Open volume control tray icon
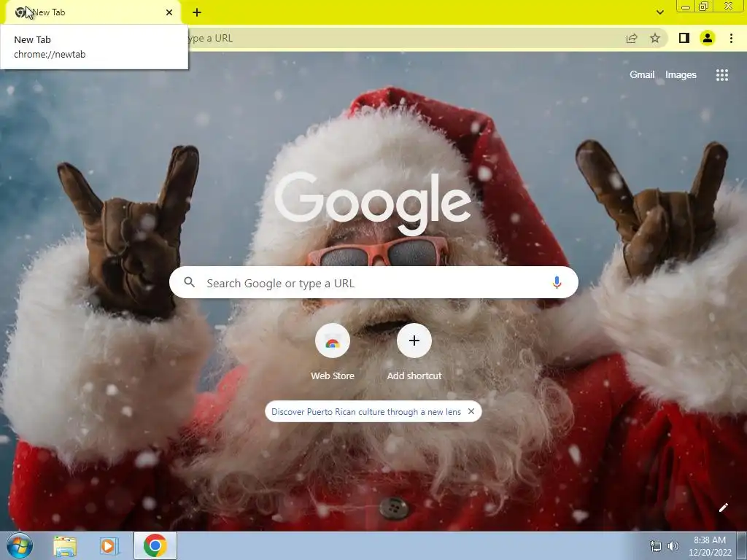Image resolution: width=747 pixels, height=560 pixels. tap(673, 546)
